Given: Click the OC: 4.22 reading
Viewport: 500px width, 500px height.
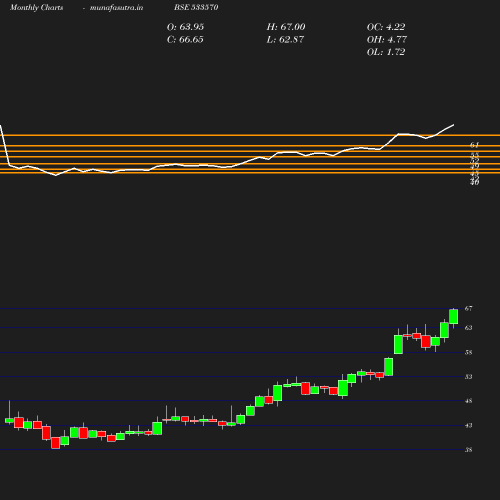Looking at the screenshot, I should tap(386, 27).
